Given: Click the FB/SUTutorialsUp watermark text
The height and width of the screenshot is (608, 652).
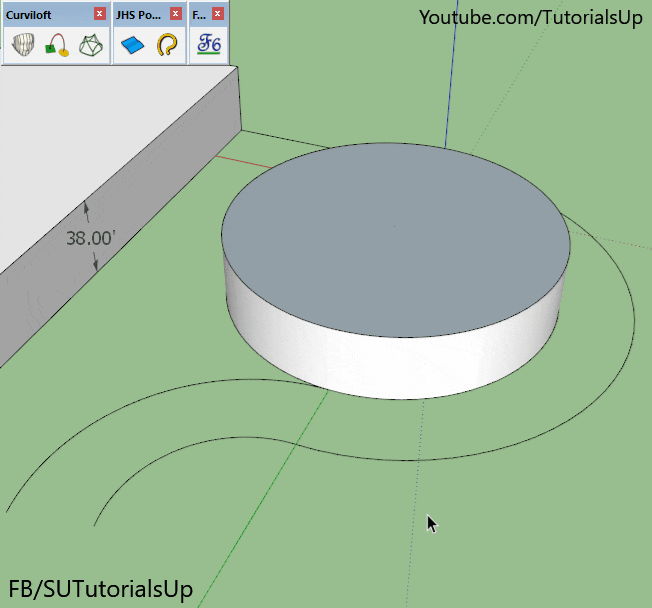Looking at the screenshot, I should (x=100, y=588).
